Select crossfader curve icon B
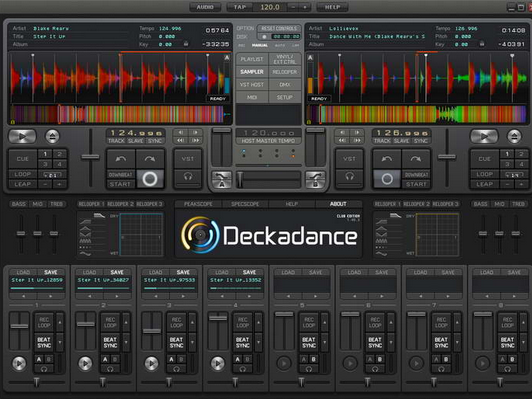The width and height of the screenshot is (532, 399). [x=315, y=179]
